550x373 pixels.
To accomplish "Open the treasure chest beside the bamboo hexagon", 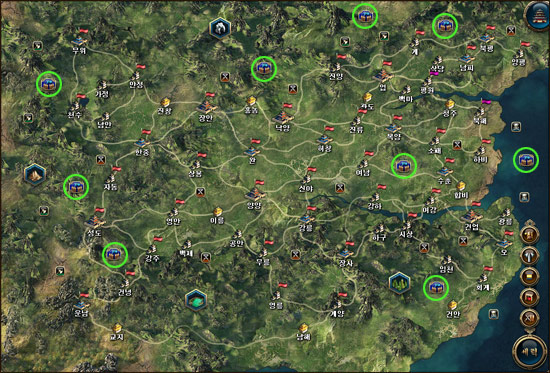I will point(436,288).
